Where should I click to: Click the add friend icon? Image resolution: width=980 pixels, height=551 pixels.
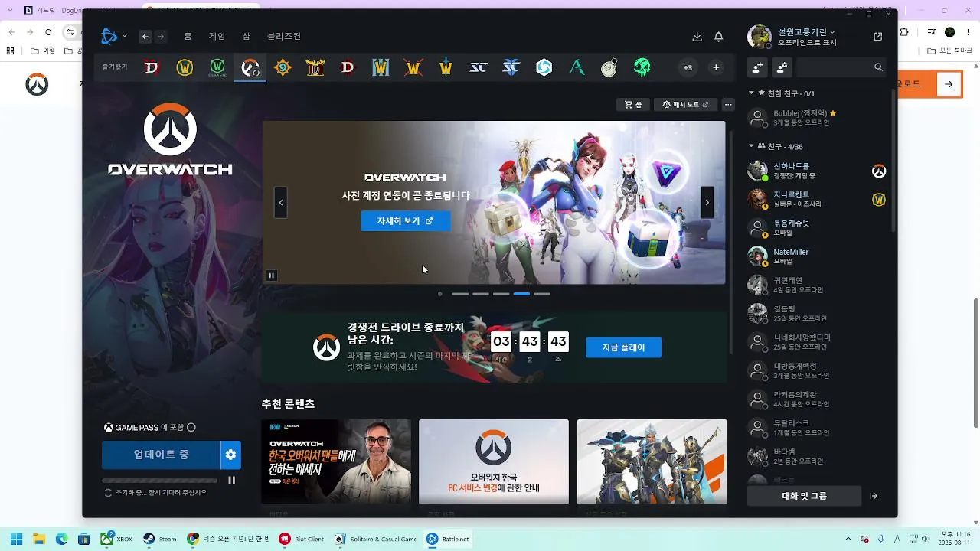point(757,67)
